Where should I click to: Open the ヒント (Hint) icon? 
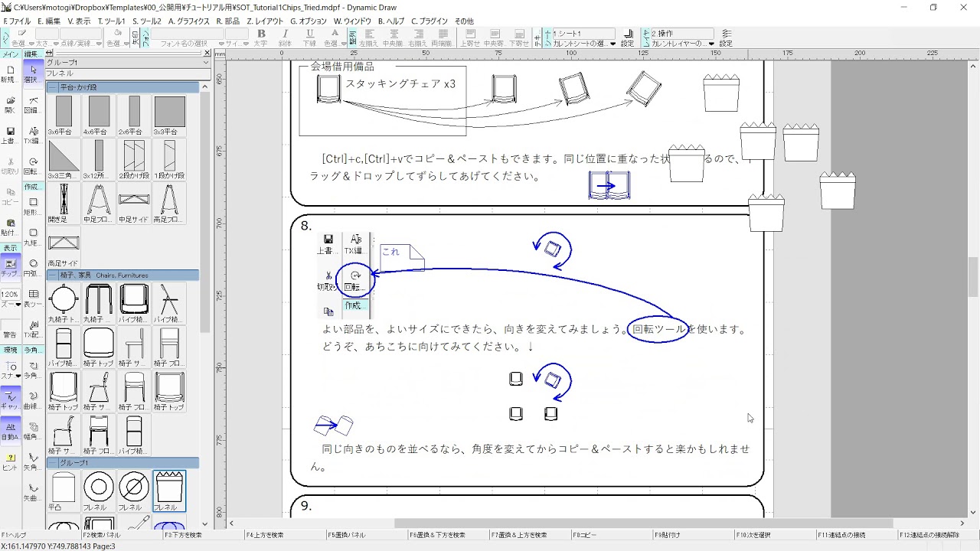(x=10, y=462)
